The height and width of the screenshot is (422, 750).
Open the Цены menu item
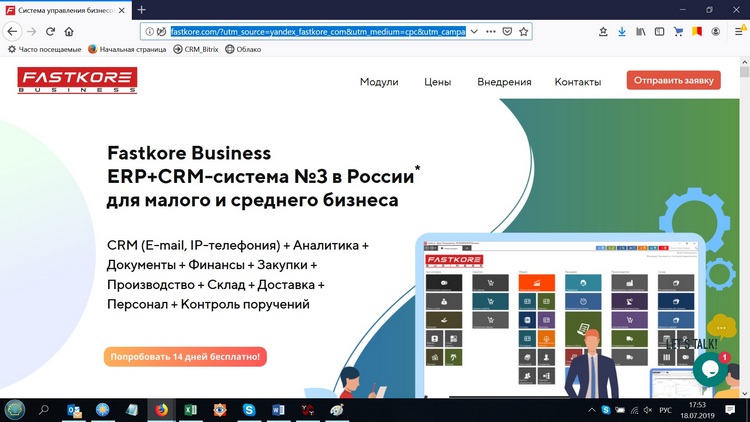point(437,82)
